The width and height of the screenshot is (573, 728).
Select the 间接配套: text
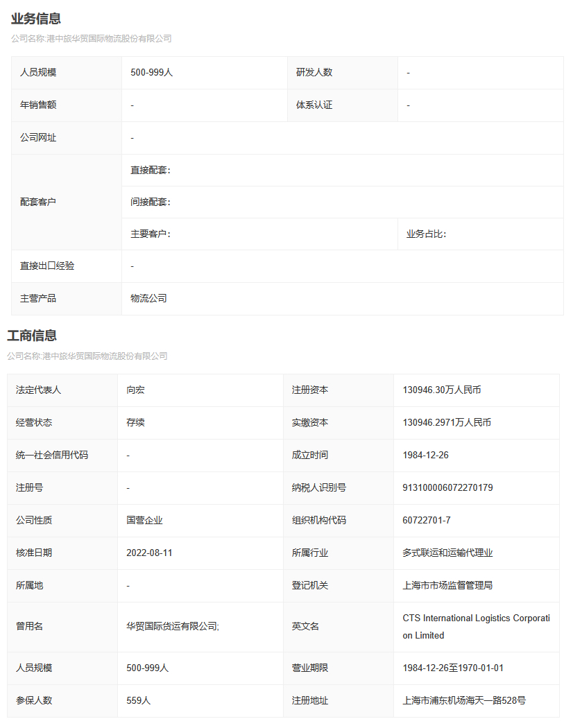click(x=151, y=202)
